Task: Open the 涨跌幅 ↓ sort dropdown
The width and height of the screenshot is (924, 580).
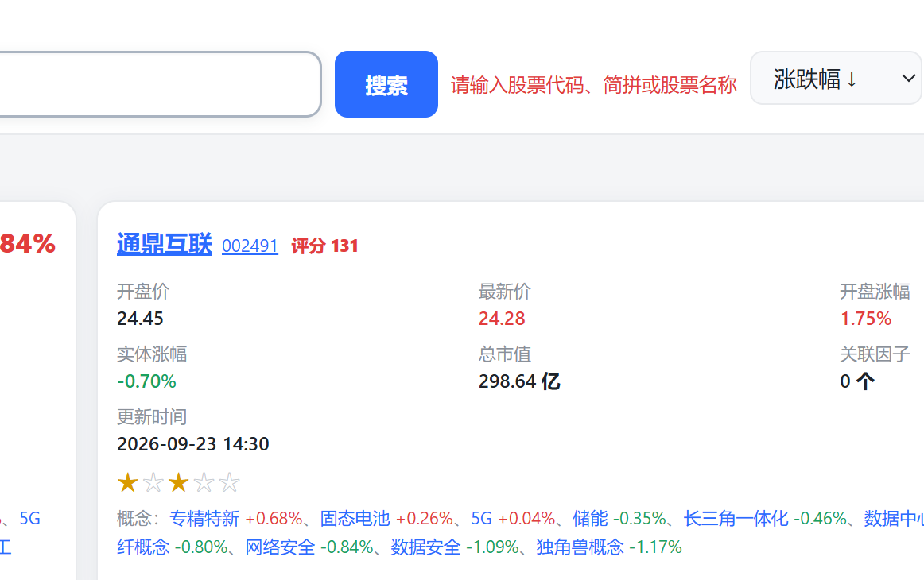Action: tap(836, 78)
